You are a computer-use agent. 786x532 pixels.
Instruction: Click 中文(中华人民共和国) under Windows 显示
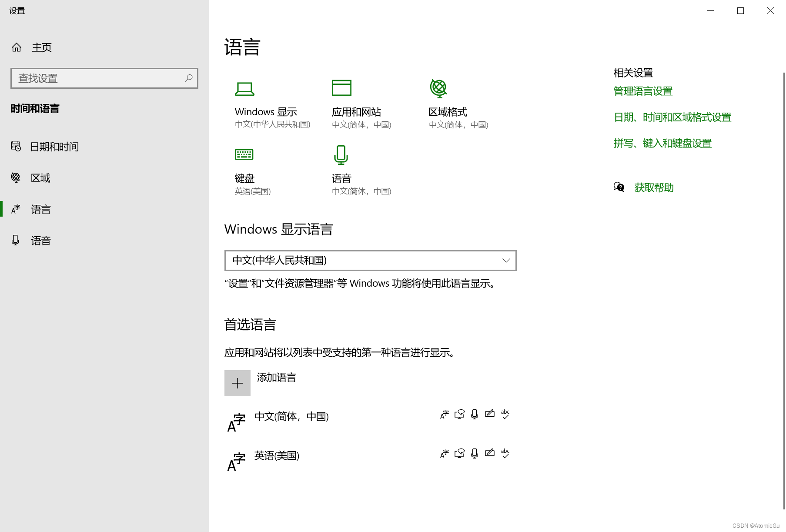pyautogui.click(x=273, y=124)
